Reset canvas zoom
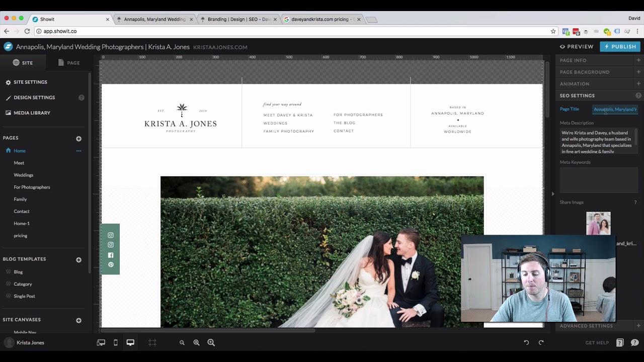 click(x=196, y=342)
